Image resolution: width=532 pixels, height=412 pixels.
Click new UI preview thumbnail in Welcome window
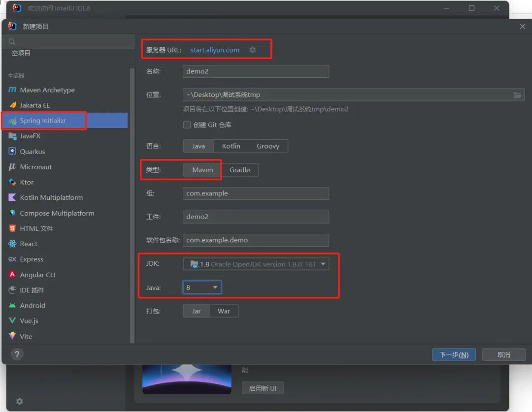pyautogui.click(x=187, y=379)
